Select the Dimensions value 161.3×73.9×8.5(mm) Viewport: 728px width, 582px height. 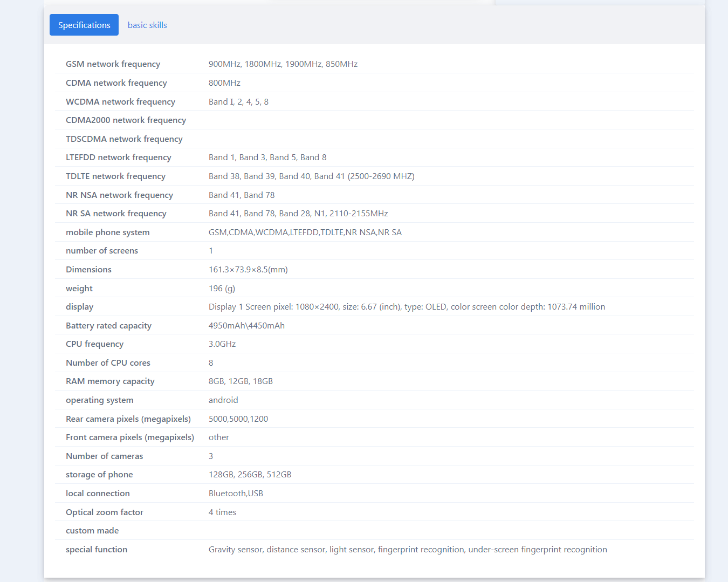click(x=248, y=269)
